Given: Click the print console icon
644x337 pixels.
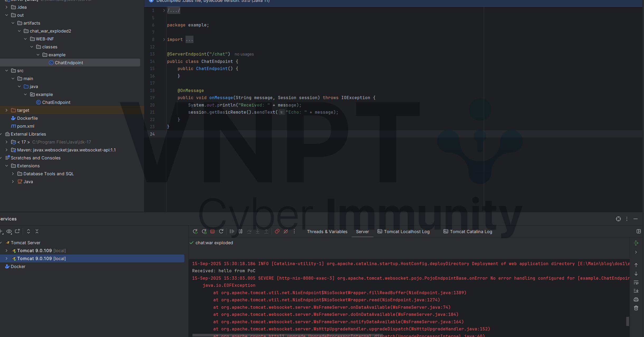Looking at the screenshot, I should click(x=636, y=299).
